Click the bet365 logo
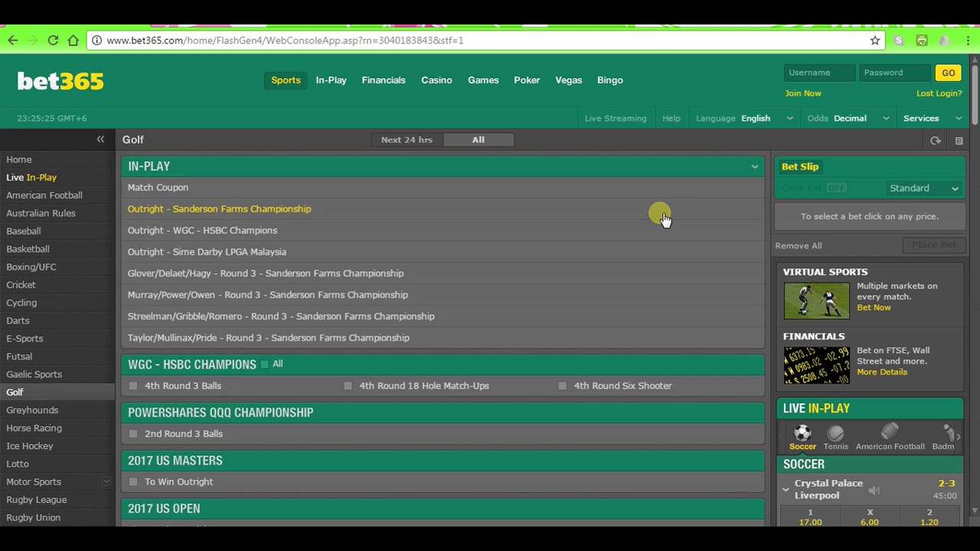This screenshot has width=980, height=551. click(x=60, y=81)
